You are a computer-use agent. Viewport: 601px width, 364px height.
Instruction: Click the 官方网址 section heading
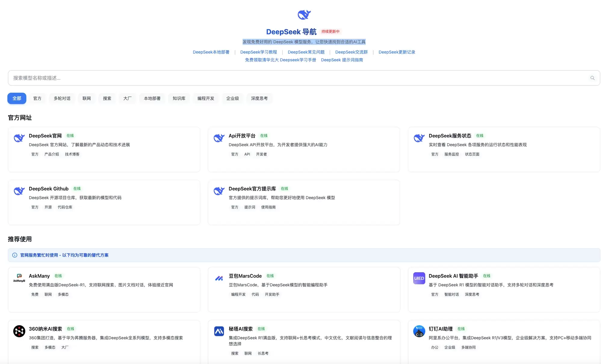tap(20, 118)
